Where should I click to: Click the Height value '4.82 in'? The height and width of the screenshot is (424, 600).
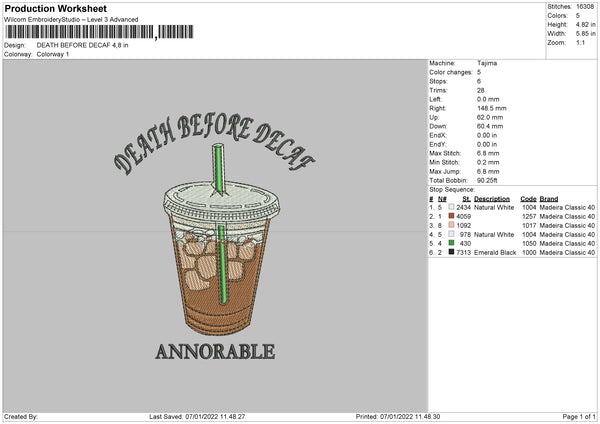point(585,24)
